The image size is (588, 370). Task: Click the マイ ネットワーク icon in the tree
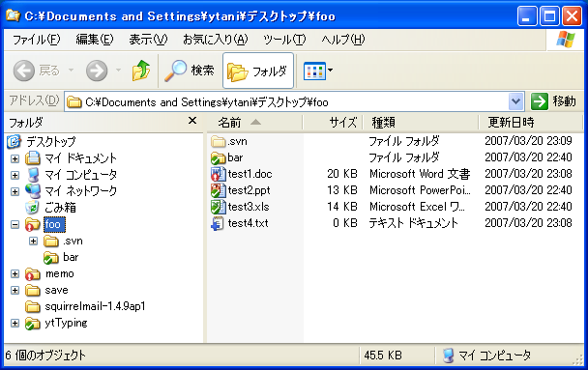pos(33,191)
